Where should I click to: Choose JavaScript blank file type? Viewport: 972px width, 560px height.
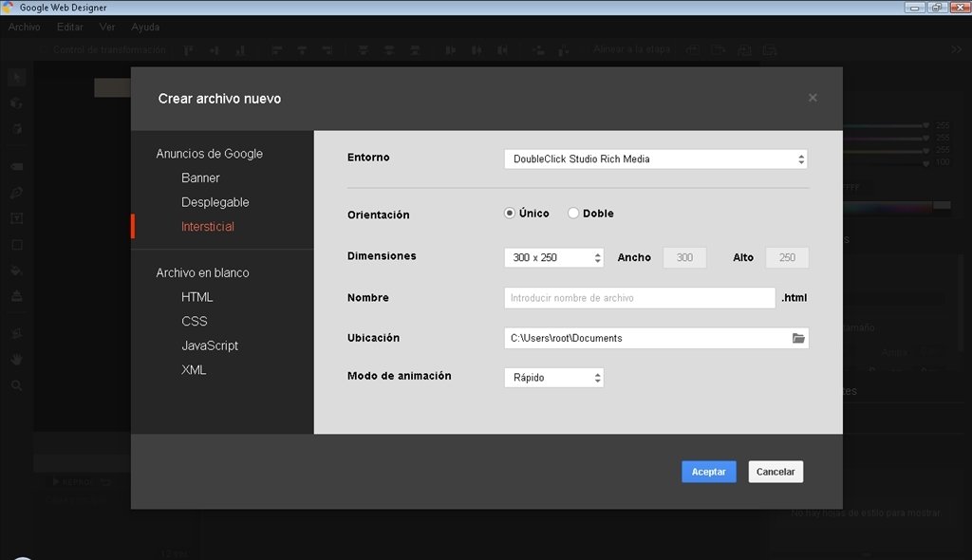tap(210, 345)
